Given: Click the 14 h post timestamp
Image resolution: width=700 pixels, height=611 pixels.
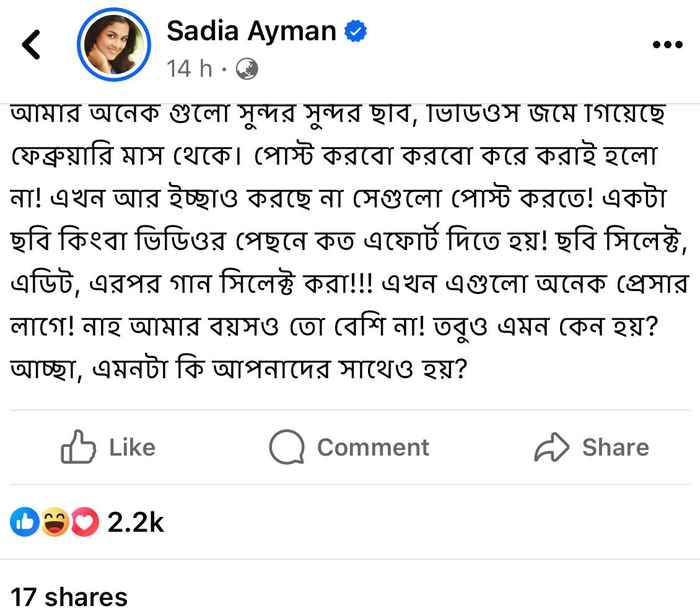Looking at the screenshot, I should click(x=189, y=68).
